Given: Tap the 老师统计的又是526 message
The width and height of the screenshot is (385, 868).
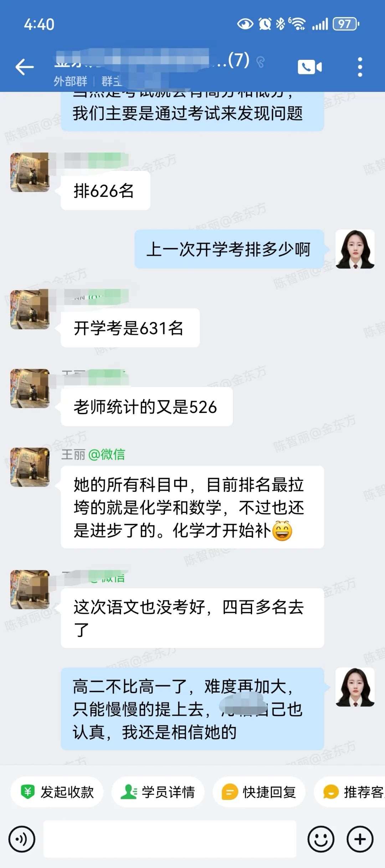Looking at the screenshot, I should (x=147, y=407).
